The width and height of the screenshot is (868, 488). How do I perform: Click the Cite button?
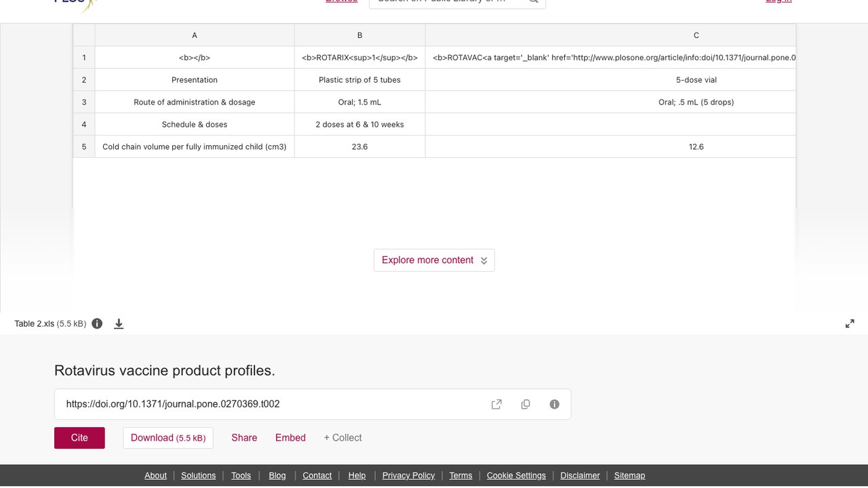(79, 438)
